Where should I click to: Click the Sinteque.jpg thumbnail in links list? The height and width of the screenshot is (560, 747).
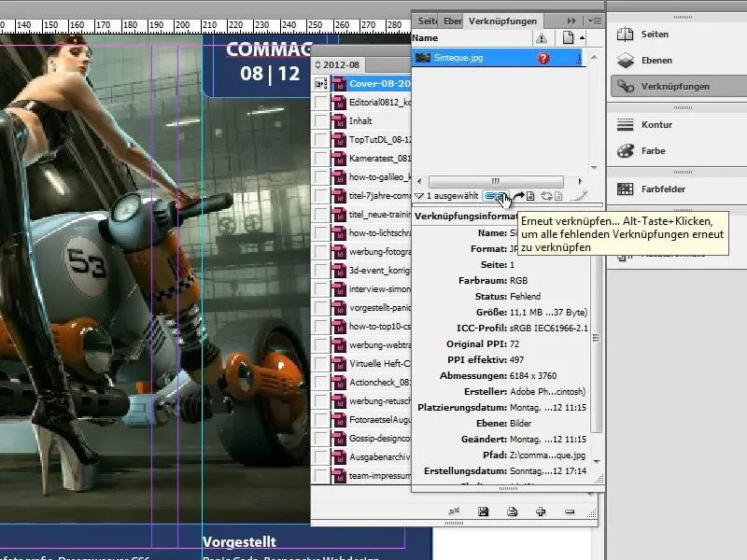click(x=423, y=58)
